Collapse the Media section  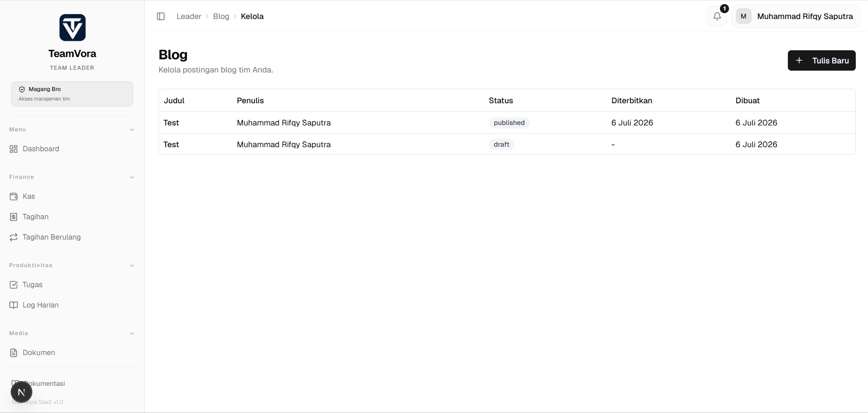click(132, 333)
